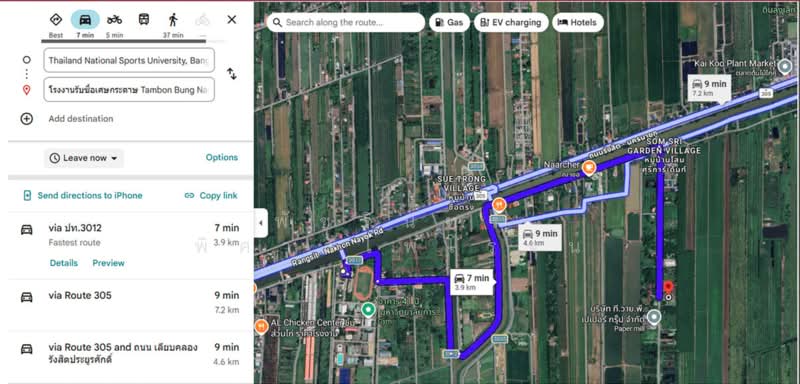Image resolution: width=800 pixels, height=384 pixels.
Task: Select the route via Route 305
Action: [131, 304]
